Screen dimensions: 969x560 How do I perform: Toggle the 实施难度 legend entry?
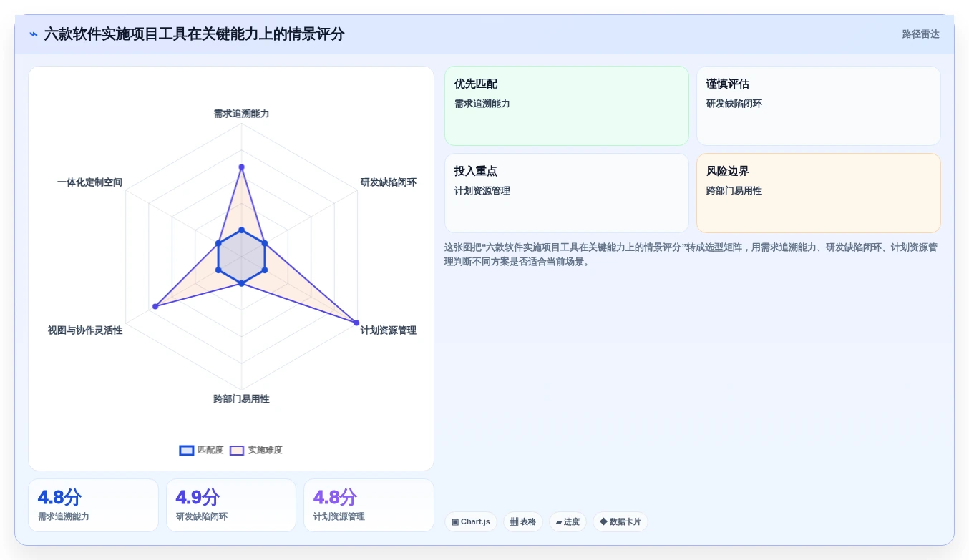tap(256, 450)
